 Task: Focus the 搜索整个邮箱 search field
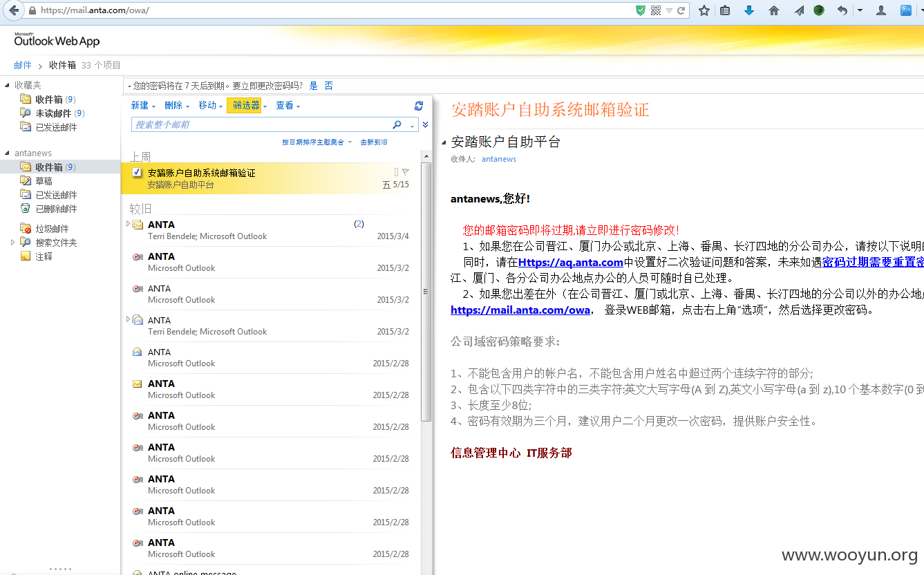(261, 124)
